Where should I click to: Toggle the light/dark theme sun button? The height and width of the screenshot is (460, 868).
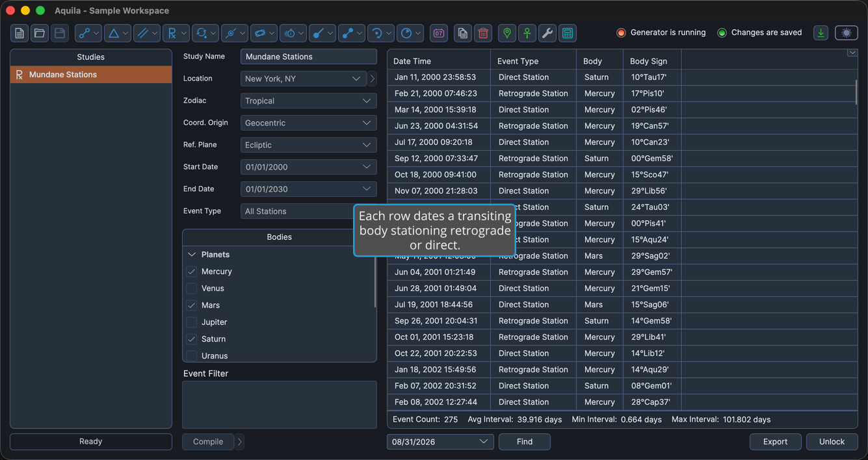[847, 32]
